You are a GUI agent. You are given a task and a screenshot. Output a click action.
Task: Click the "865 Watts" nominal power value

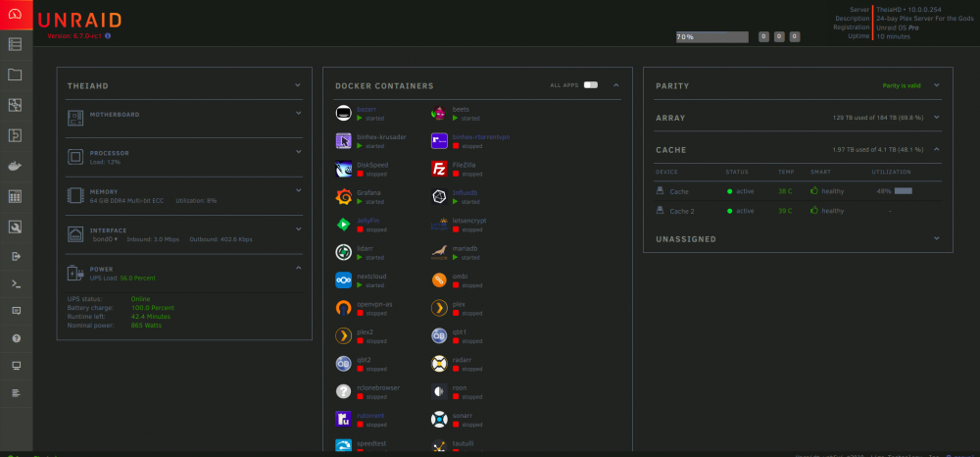click(146, 325)
